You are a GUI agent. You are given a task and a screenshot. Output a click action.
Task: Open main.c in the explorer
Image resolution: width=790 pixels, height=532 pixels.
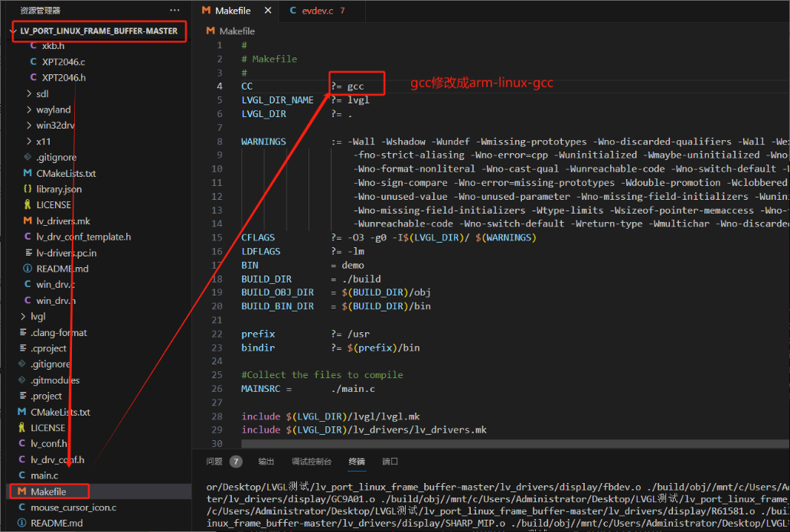[44, 475]
